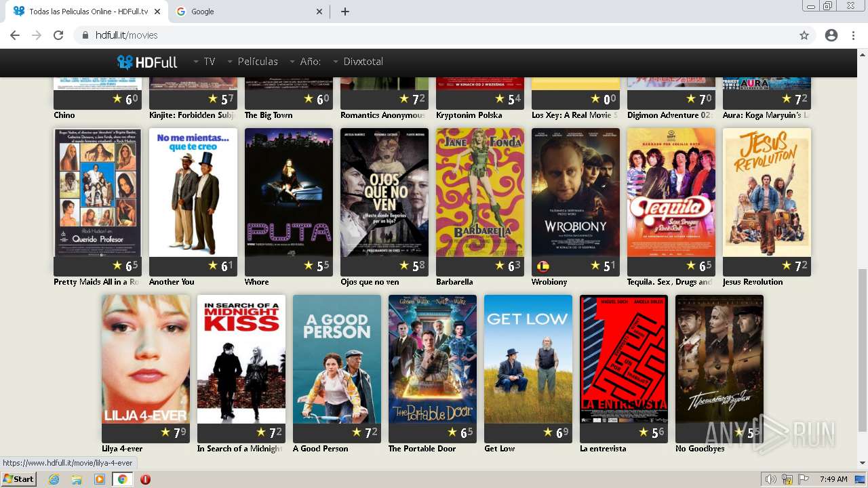Click scrollbar down arrow
This screenshot has width=868, height=488.
(862, 463)
